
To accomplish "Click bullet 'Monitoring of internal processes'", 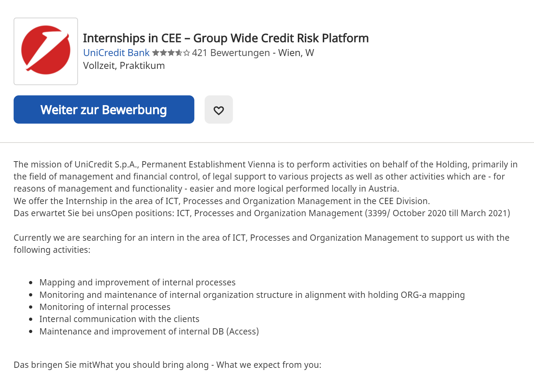I will point(105,307).
